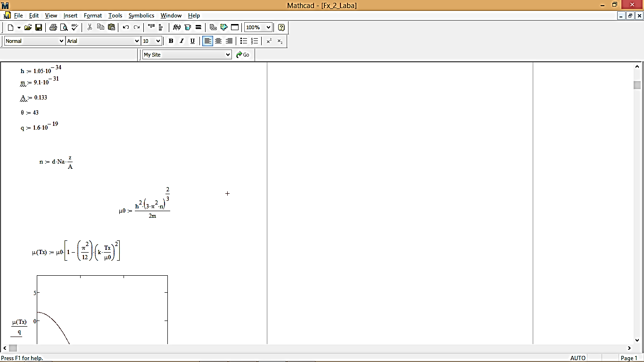Print the worksheet using printer icon
Screen dimensions: 644x362
pyautogui.click(x=53, y=27)
